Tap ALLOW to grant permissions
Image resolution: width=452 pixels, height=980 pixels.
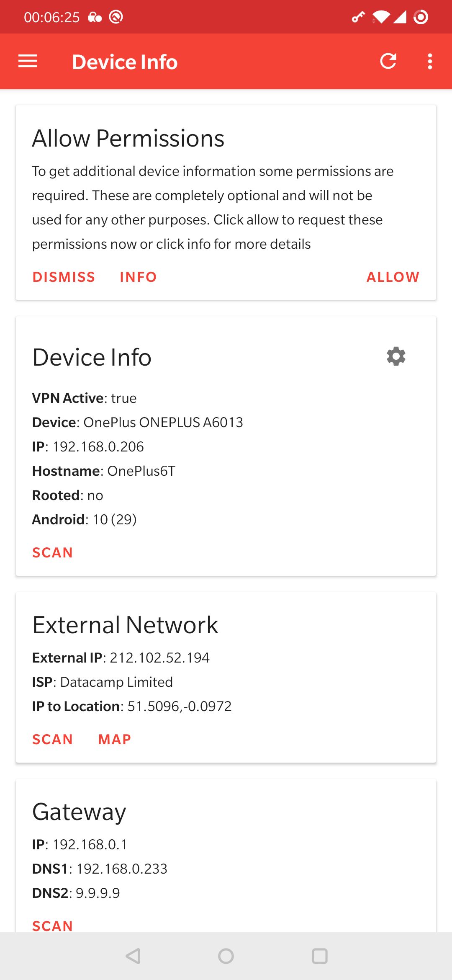pos(393,277)
